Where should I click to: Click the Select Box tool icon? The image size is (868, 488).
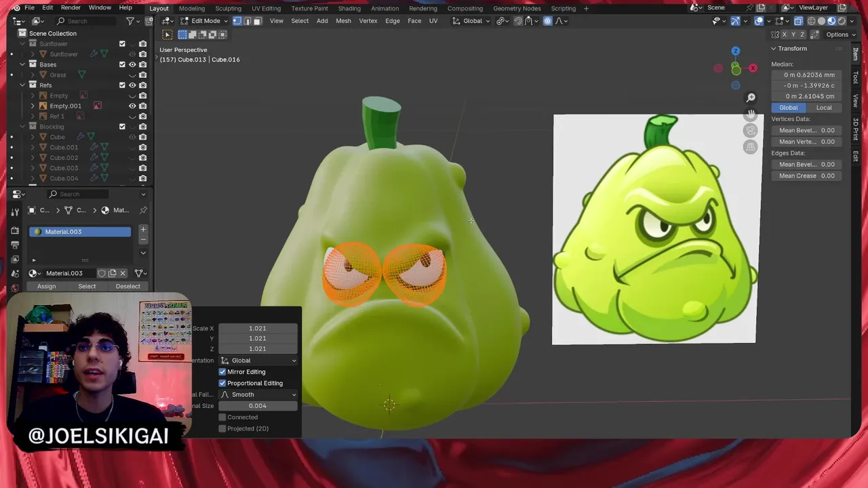pos(167,35)
